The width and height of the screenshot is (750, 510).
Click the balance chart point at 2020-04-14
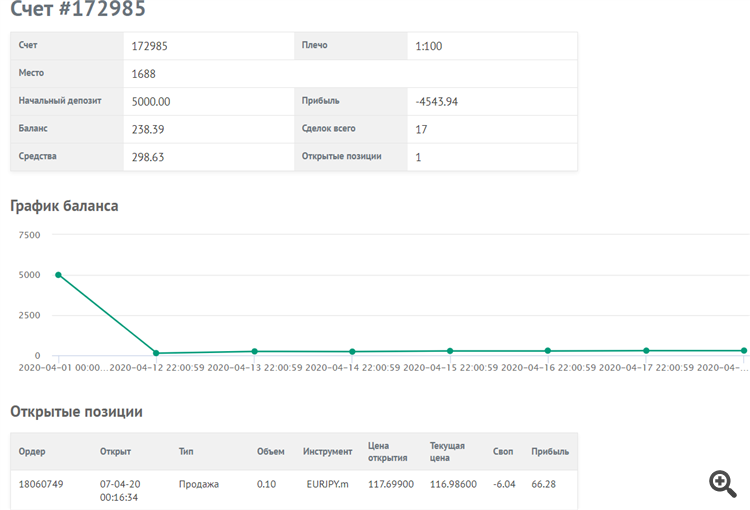[353, 352]
